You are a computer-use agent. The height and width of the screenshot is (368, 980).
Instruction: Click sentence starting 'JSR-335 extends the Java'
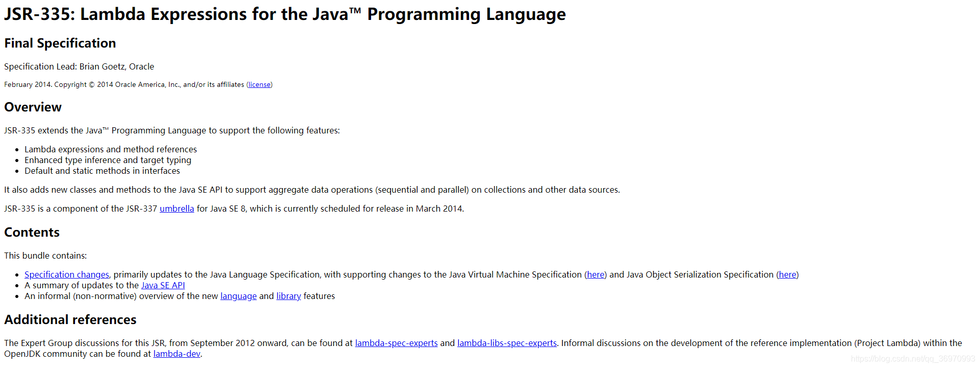pyautogui.click(x=172, y=130)
